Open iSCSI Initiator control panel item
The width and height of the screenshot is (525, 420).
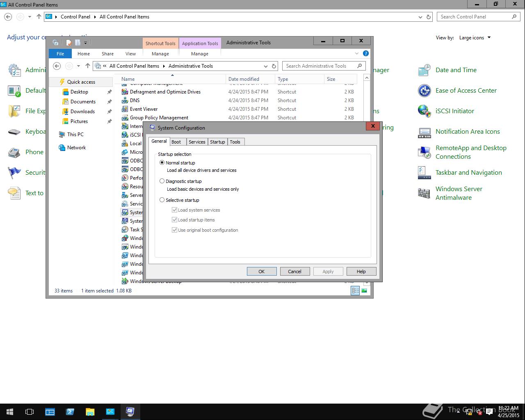pyautogui.click(x=455, y=111)
